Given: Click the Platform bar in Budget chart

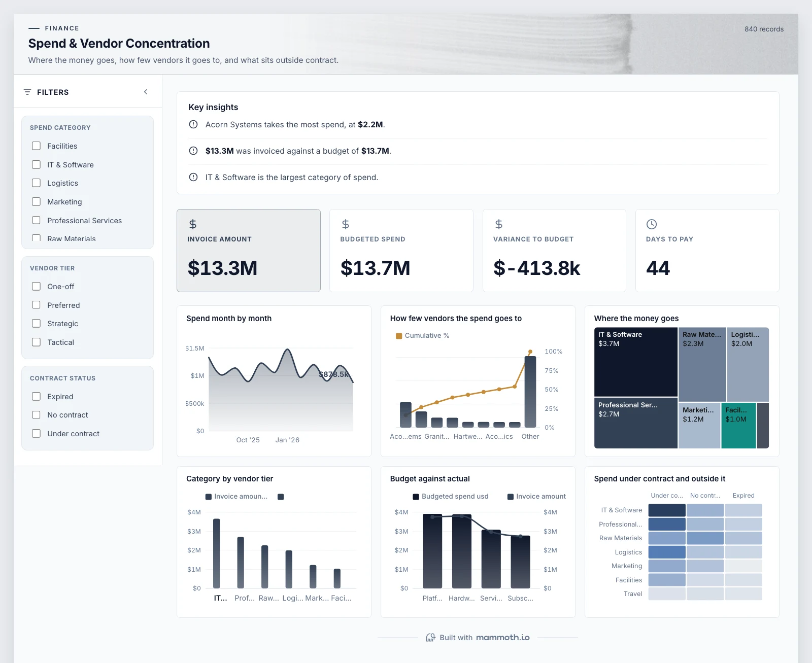Looking at the screenshot, I should 432,551.
